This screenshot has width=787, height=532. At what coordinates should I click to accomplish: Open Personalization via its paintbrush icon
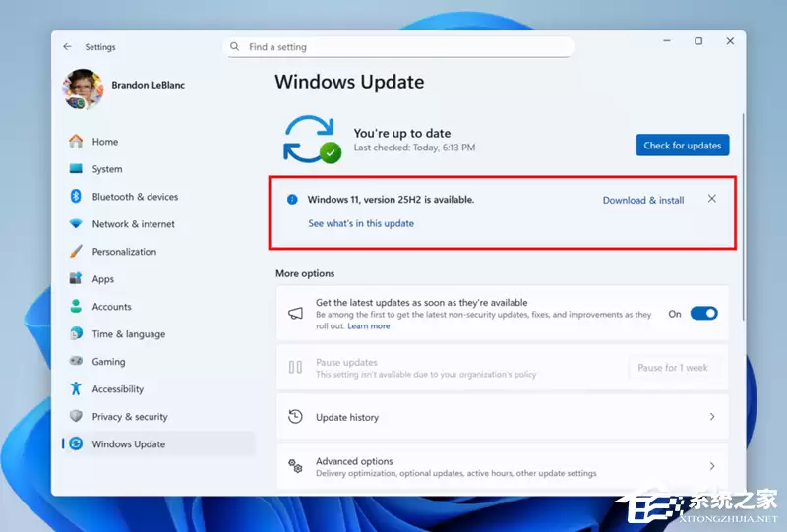pyautogui.click(x=76, y=252)
